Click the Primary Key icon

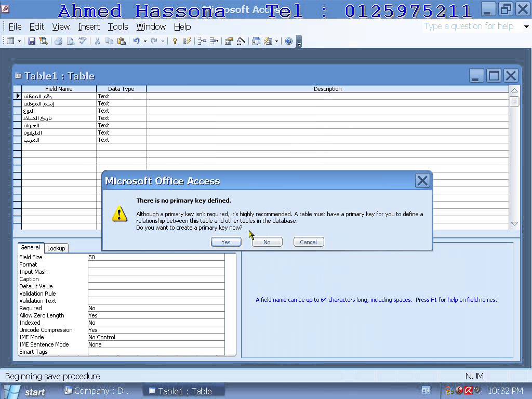coord(175,41)
